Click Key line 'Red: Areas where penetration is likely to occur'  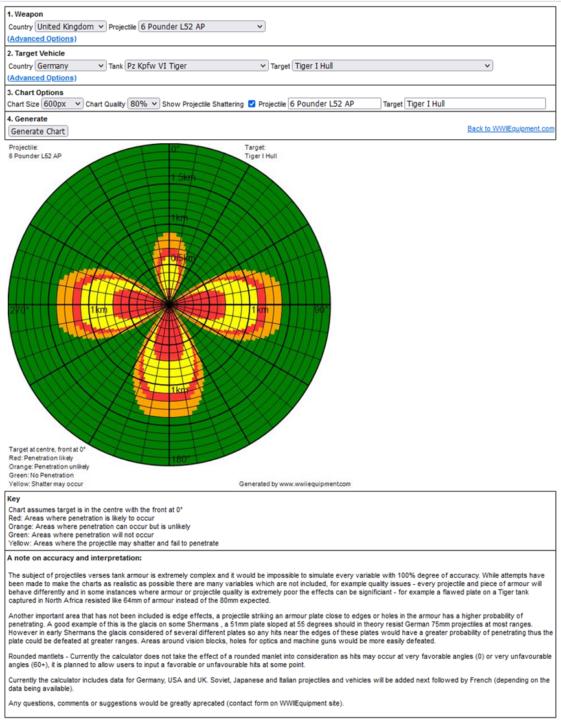pos(81,518)
